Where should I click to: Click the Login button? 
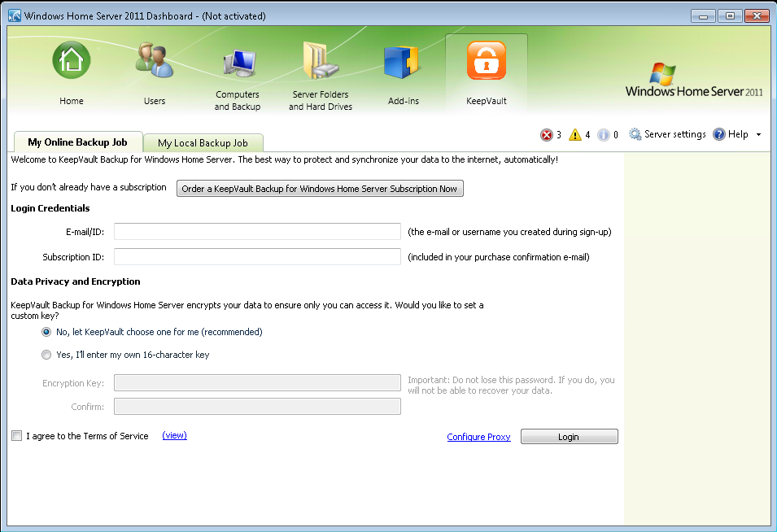[x=569, y=437]
